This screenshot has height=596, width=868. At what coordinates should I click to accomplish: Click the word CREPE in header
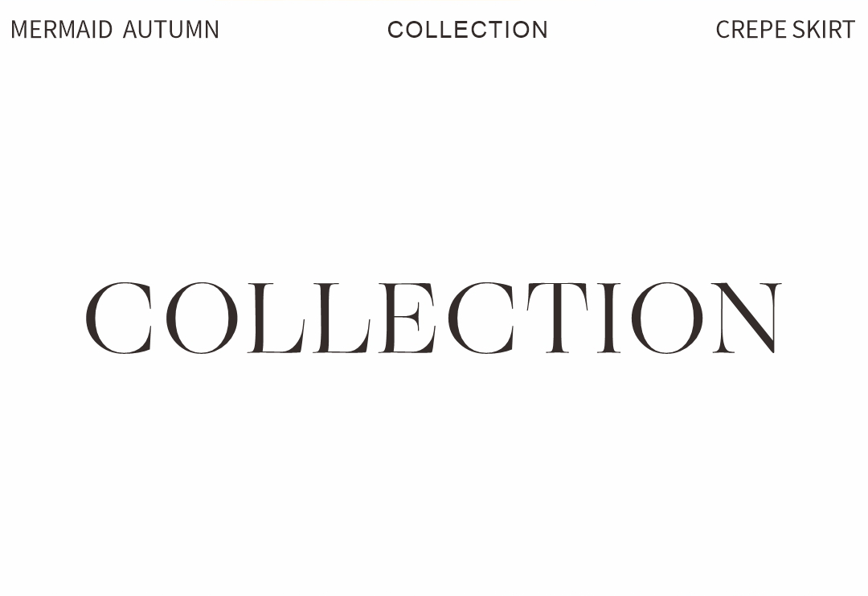(x=751, y=29)
